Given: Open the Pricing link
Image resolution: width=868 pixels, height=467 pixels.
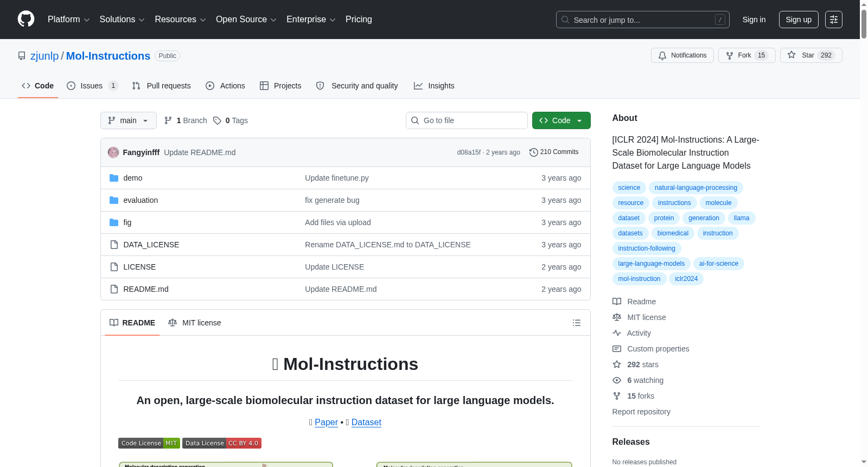Looking at the screenshot, I should [x=359, y=20].
